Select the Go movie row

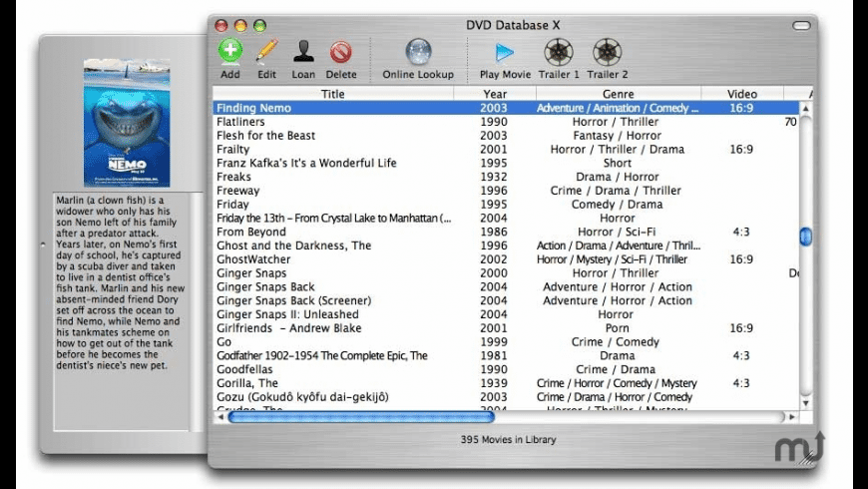(x=506, y=341)
